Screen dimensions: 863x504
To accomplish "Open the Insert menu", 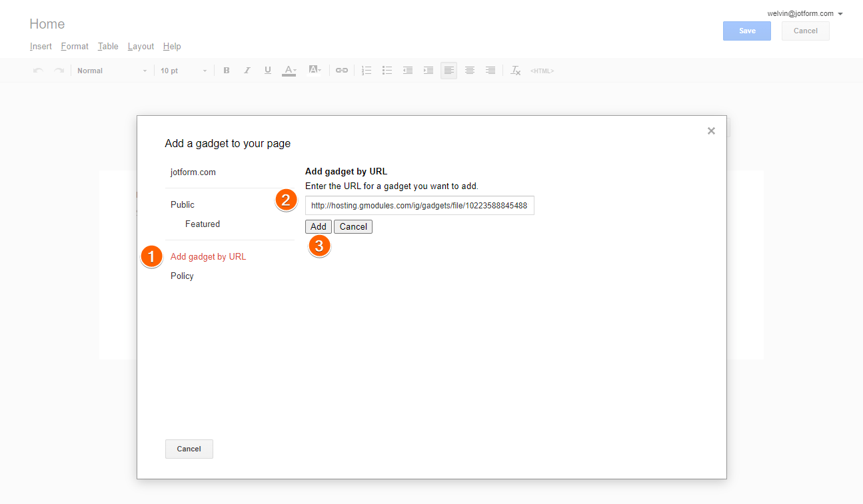I will 41,47.
